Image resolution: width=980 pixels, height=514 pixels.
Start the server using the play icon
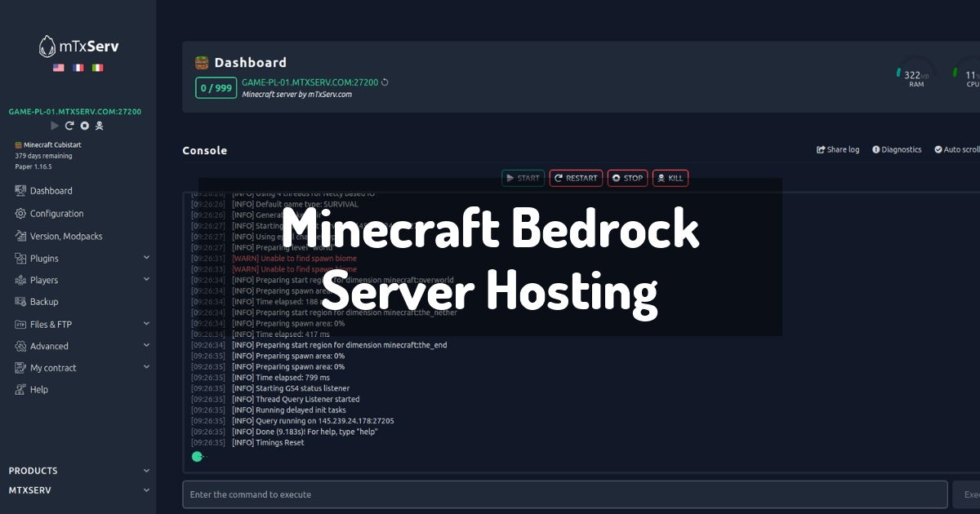point(55,126)
